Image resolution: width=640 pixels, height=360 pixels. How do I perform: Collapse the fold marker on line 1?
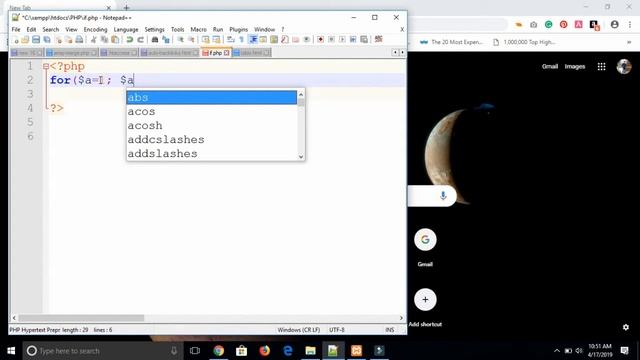(x=46, y=66)
